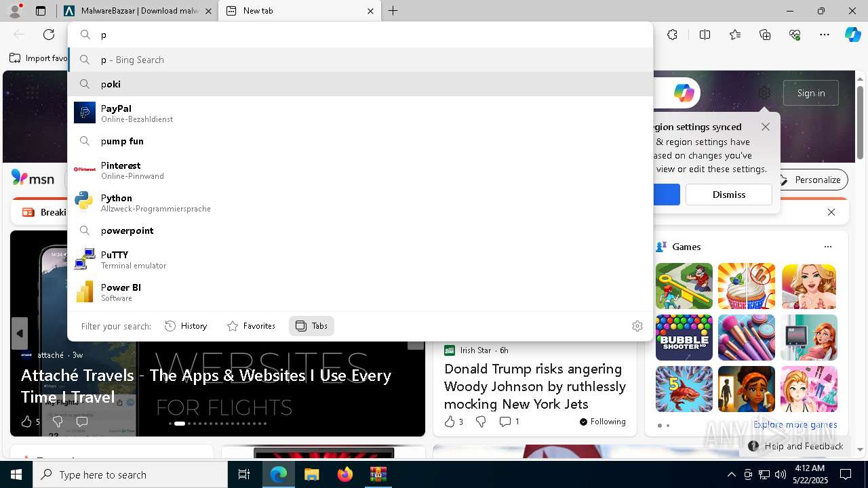Viewport: 868px width, 488px height.
Task: Open the Extensions puzzle icon
Action: 672,35
